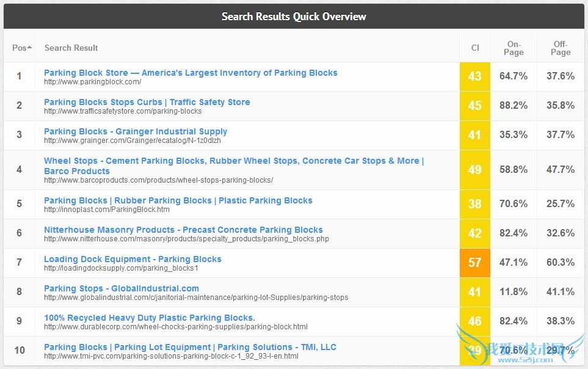Open Loading Dock Equipment - Parking Blocks link
588x369 pixels.
tap(132, 259)
